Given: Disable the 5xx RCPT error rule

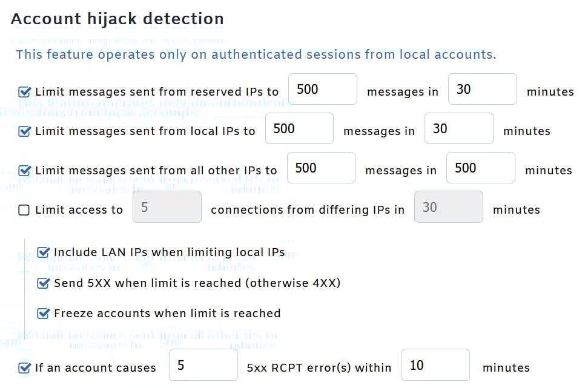Looking at the screenshot, I should click(24, 367).
